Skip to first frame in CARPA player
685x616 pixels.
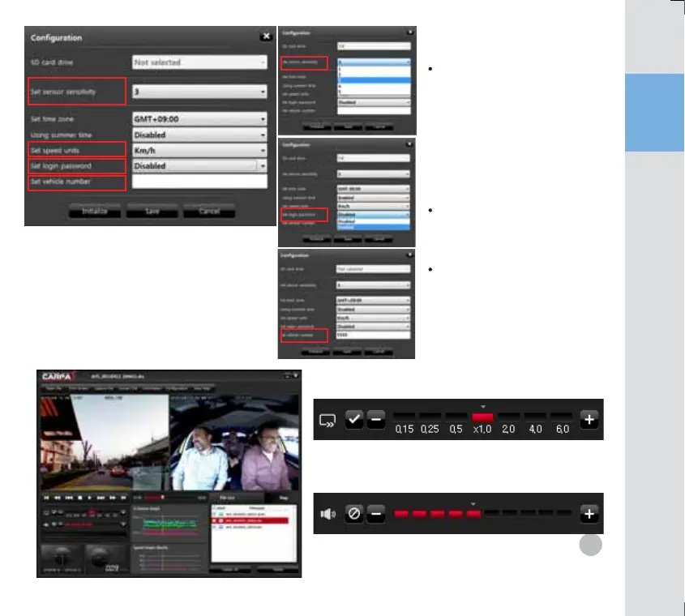[46, 498]
